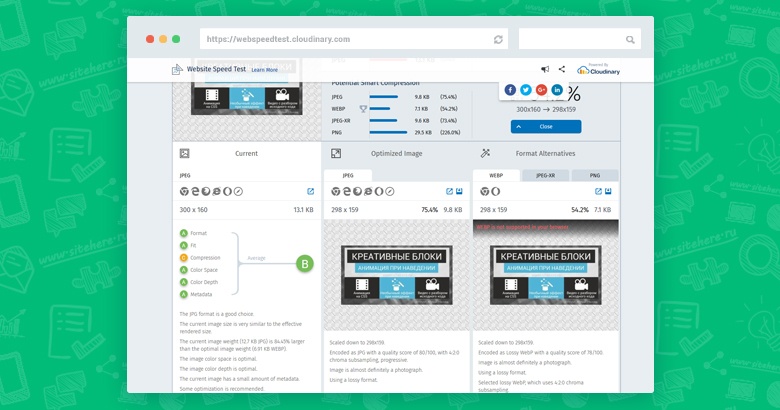The width and height of the screenshot is (780, 410).
Task: Open the WEBP image in a new tab
Action: tap(598, 191)
